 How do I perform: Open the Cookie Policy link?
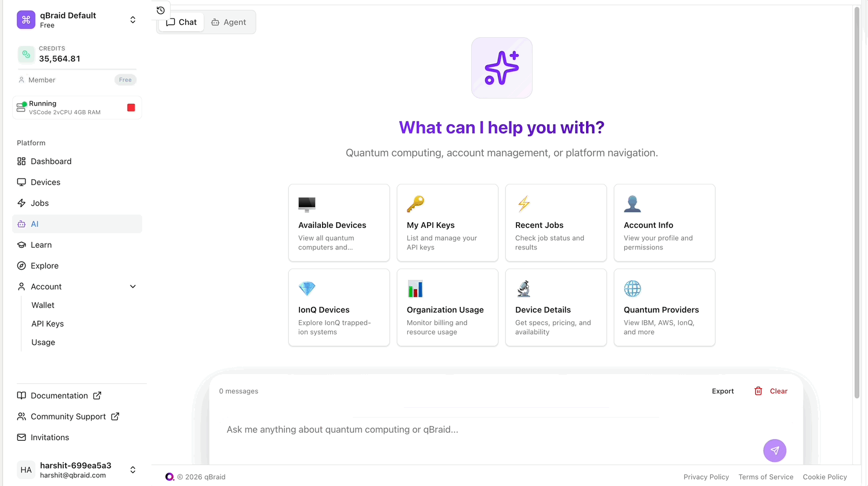click(825, 477)
